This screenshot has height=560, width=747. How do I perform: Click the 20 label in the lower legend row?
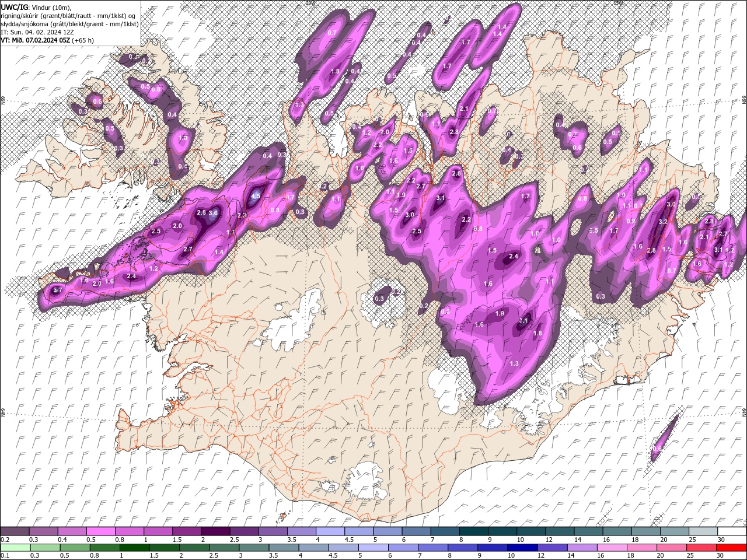coord(660,555)
